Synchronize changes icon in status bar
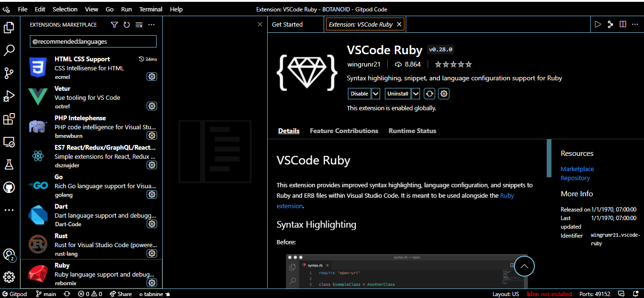 click(67, 294)
